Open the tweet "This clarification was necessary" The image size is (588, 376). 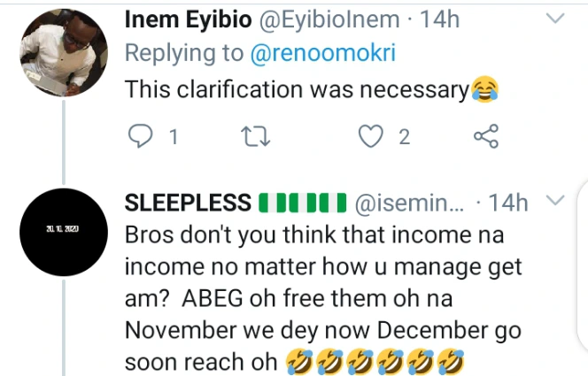pyautogui.click(x=297, y=88)
